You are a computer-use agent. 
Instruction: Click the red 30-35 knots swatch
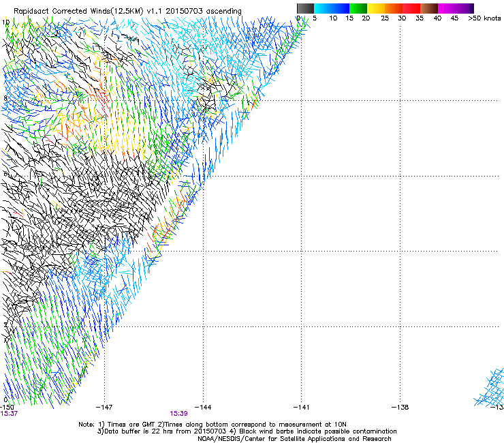click(x=411, y=8)
